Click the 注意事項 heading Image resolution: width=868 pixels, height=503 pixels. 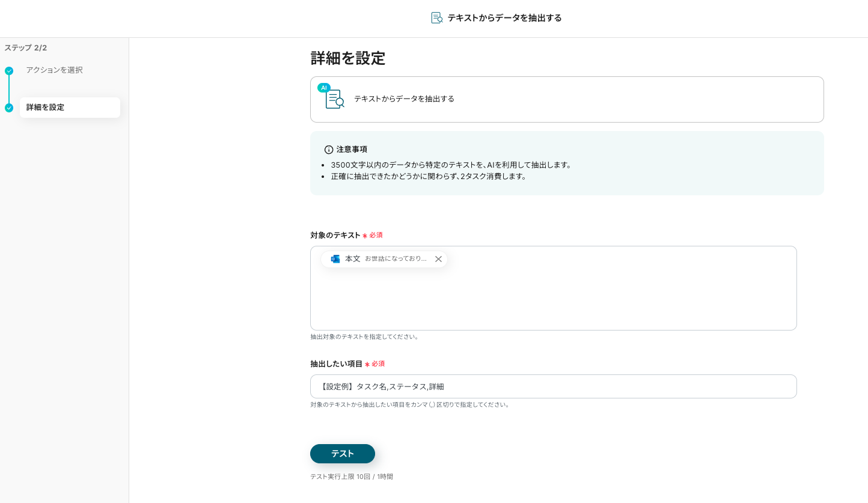click(x=352, y=149)
